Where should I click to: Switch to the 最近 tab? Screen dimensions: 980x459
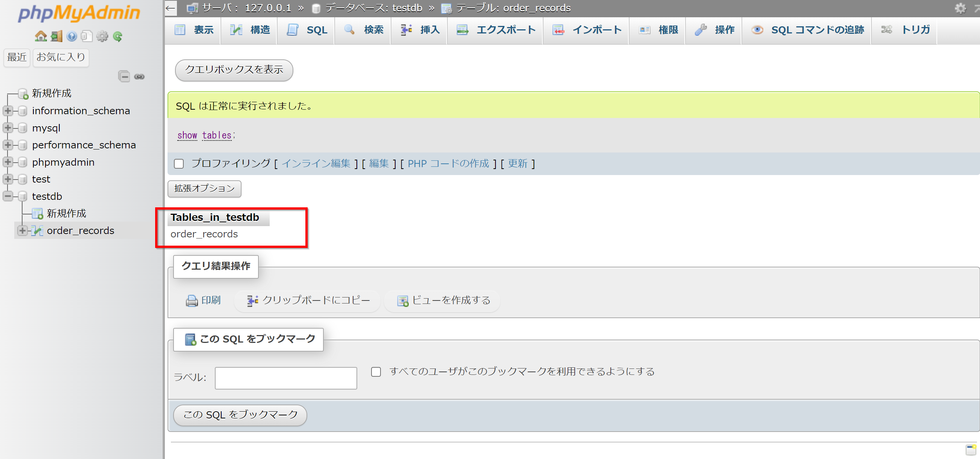(17, 57)
